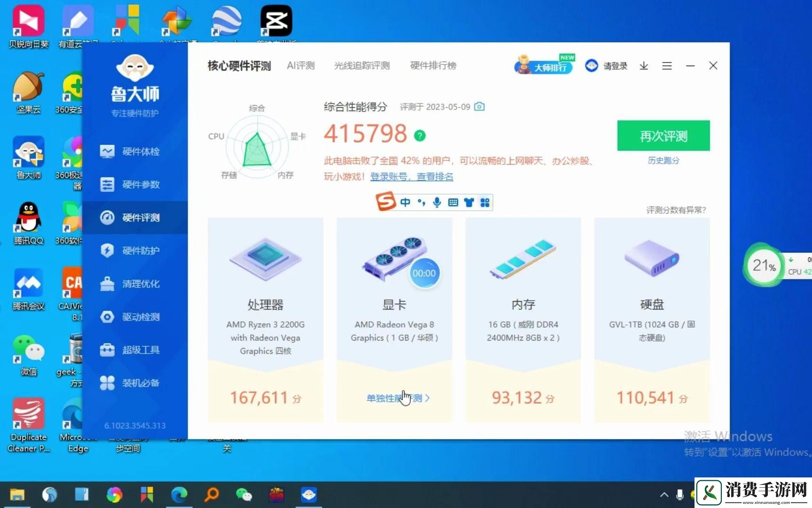Switch to the 光线追踪评测 tab

[x=362, y=66]
